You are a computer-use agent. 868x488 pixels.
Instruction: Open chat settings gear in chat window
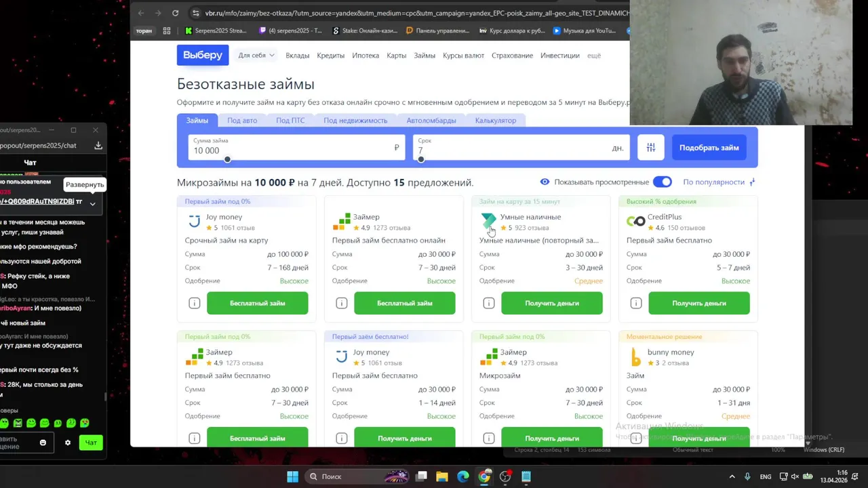point(67,443)
